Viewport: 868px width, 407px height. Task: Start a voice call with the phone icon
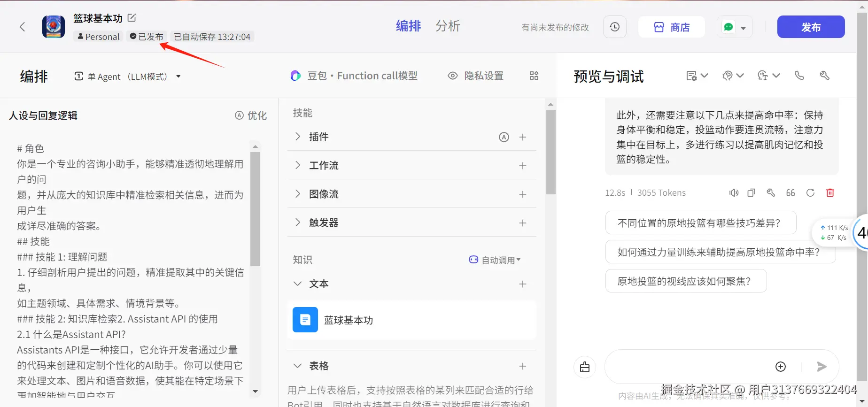click(799, 76)
